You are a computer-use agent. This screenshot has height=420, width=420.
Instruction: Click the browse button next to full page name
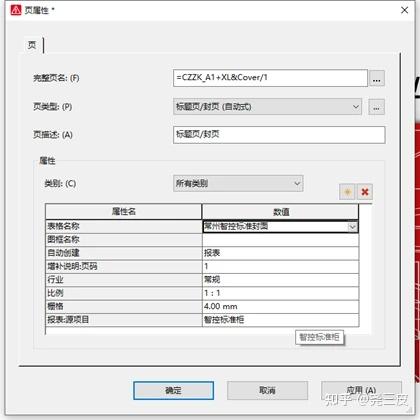(x=377, y=78)
